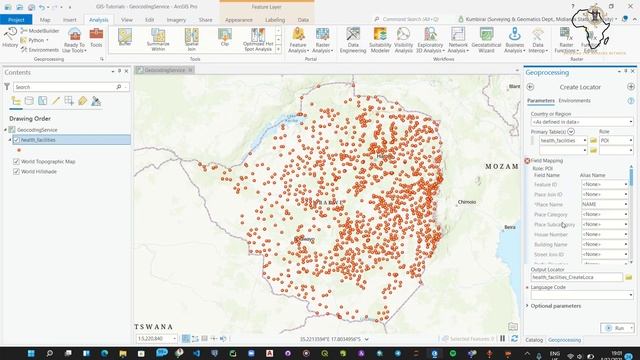Open Raster Functions menu
The image size is (640, 360).
(566, 40)
